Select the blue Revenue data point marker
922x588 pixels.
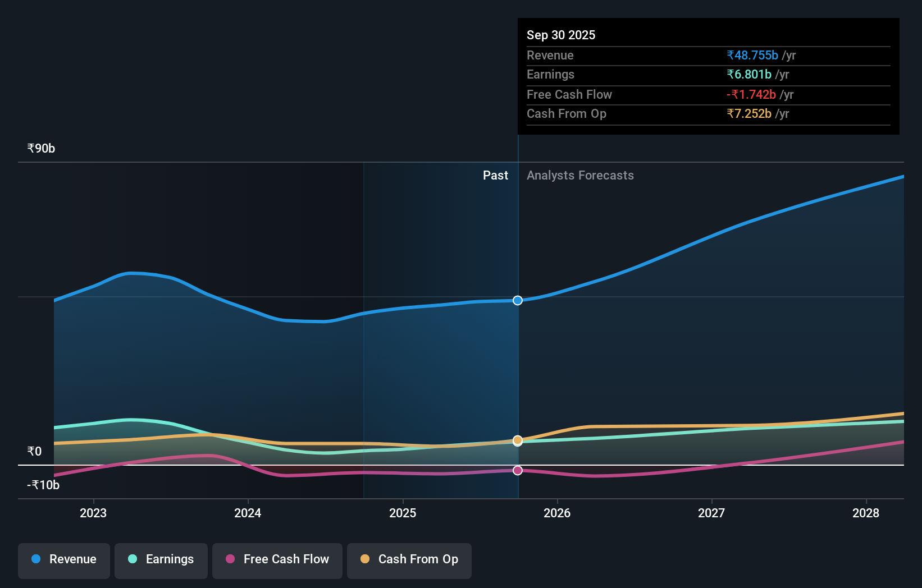click(517, 300)
